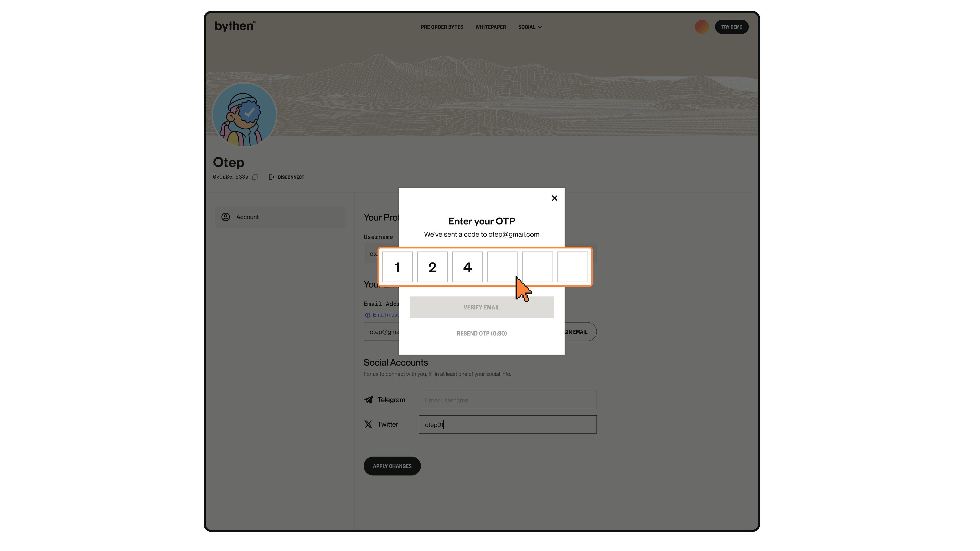Open the bythen logo homepage
The width and height of the screenshot is (980, 551).
point(235,26)
